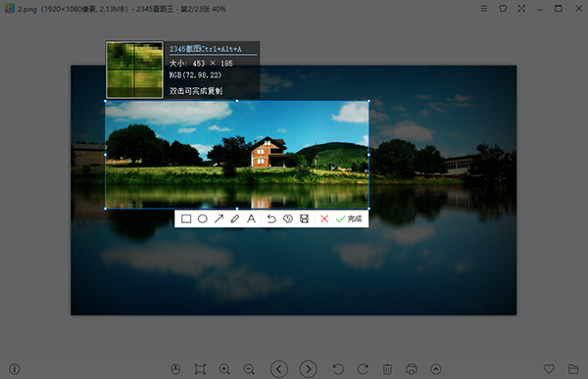Choose the arrow drawing tool

[219, 218]
